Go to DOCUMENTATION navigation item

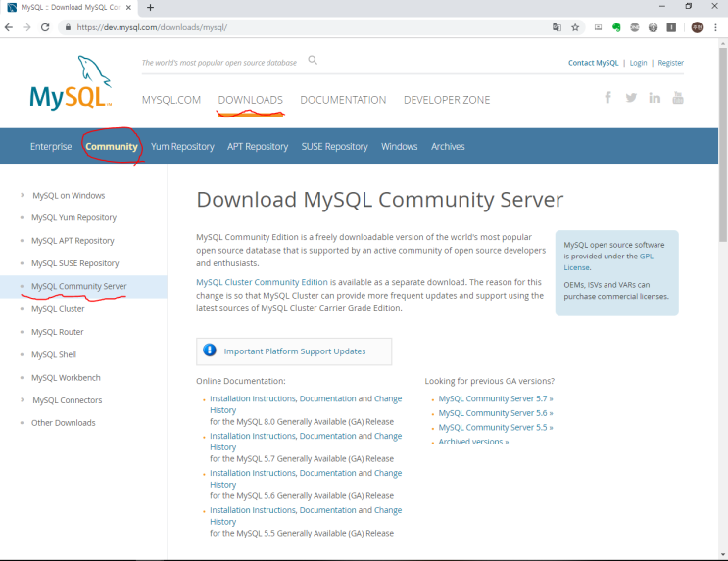(343, 100)
